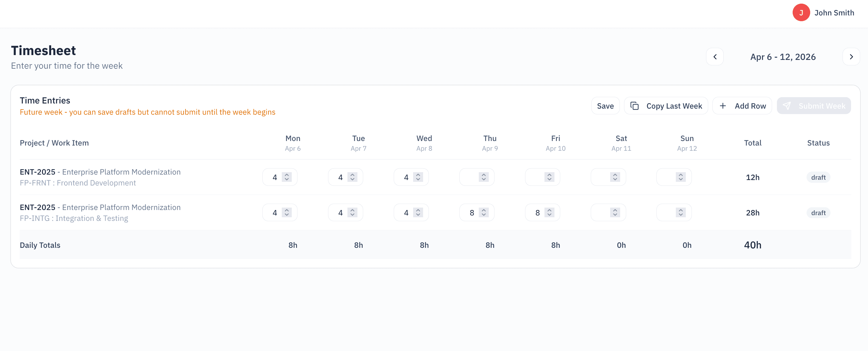Select the Time Entries section title
868x351 pixels.
(x=45, y=100)
